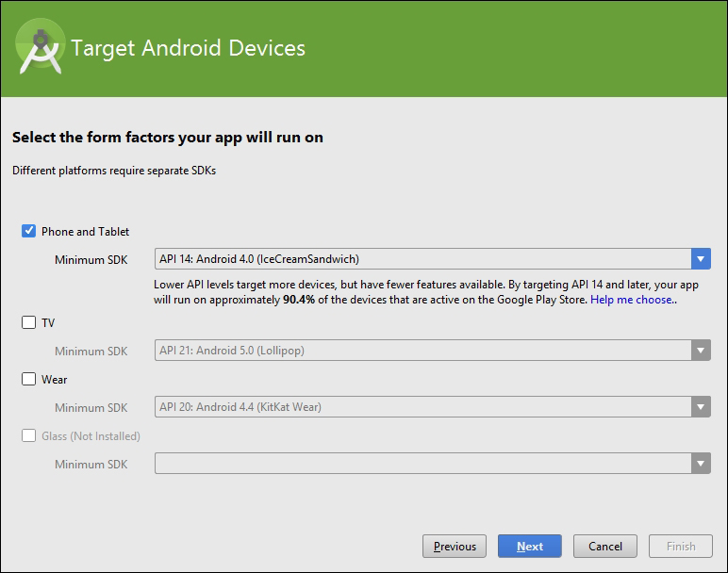Select the API 20: Android 4.4 (KitKat Wear) combo box

click(x=432, y=407)
